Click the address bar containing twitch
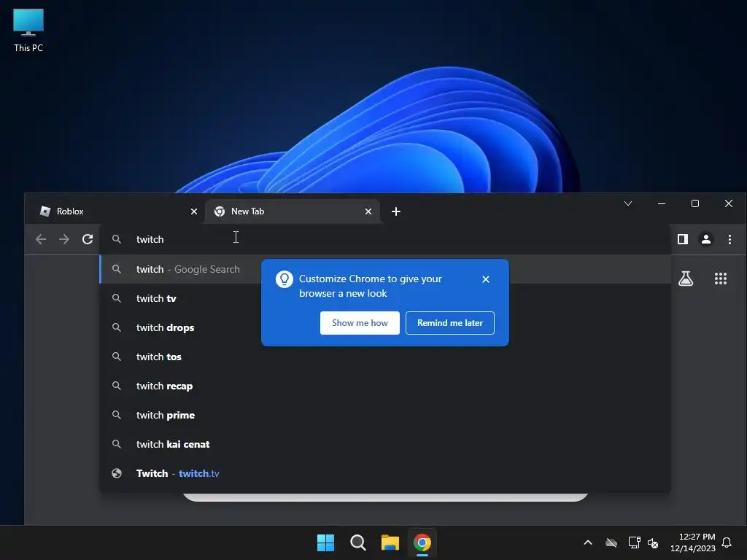This screenshot has height=560, width=747. coord(385,239)
